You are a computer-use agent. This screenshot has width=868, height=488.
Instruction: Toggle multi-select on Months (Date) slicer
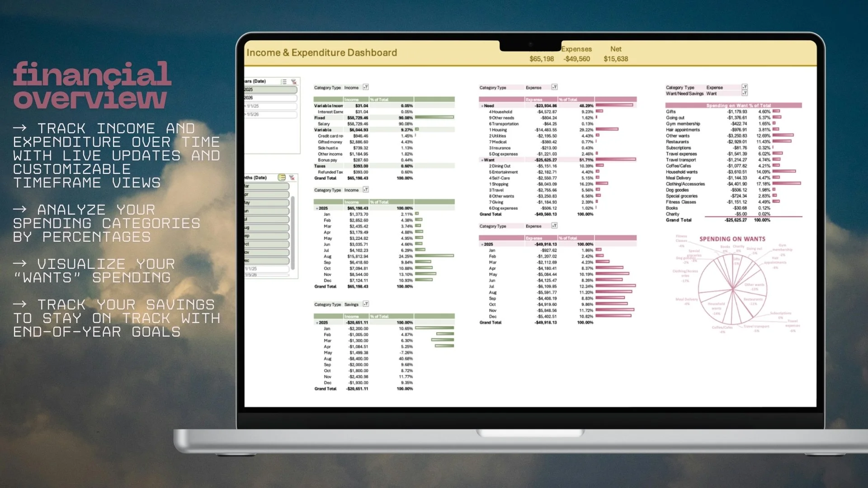tap(282, 178)
